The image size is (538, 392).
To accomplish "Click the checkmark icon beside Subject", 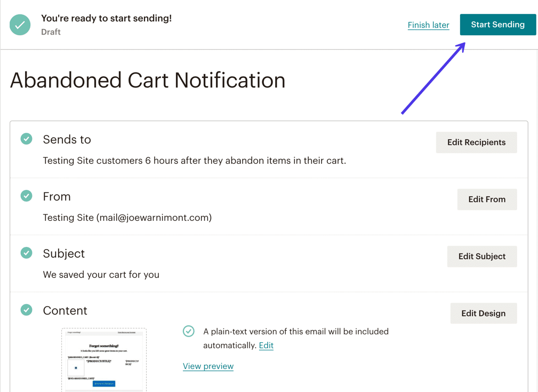I will tap(26, 253).
